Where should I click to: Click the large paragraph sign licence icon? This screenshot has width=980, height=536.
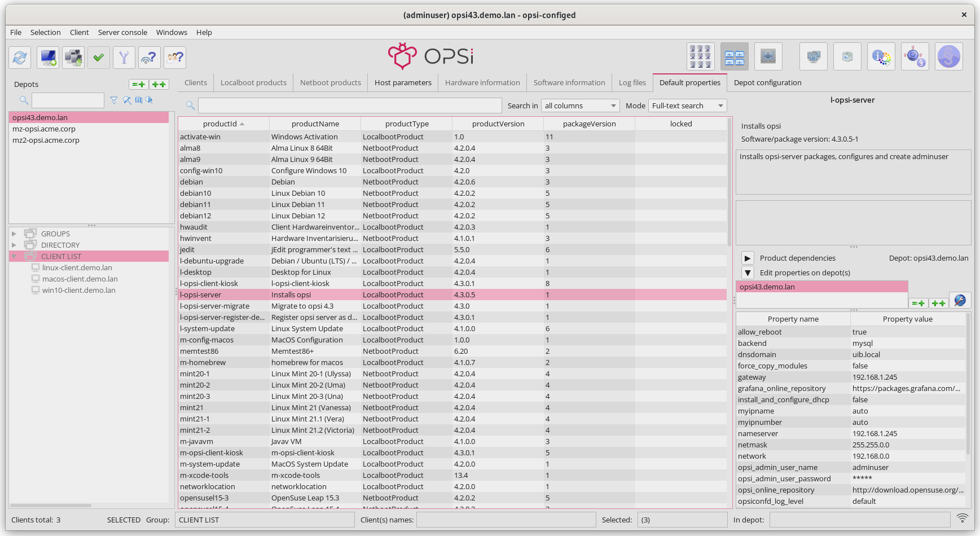point(949,56)
